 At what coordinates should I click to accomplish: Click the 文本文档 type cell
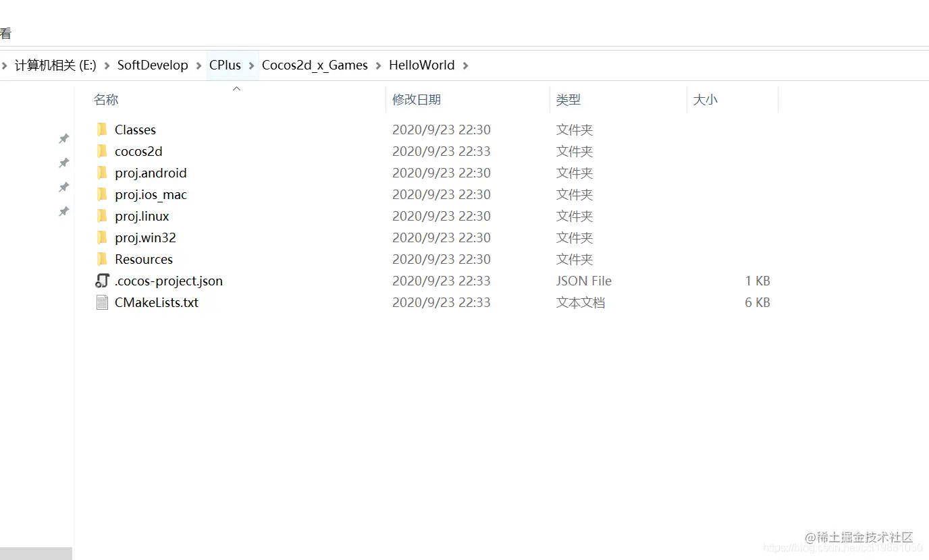pos(581,302)
